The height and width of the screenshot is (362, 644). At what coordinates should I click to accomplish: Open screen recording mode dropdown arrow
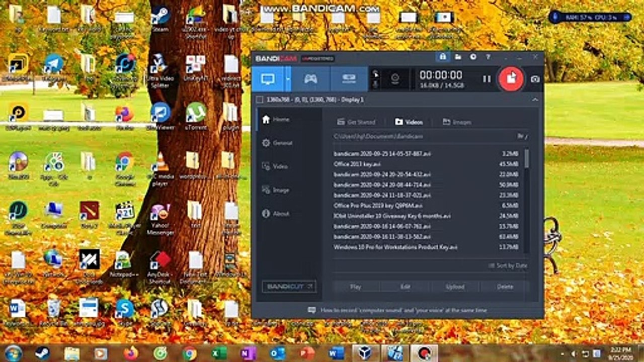pos(288,79)
